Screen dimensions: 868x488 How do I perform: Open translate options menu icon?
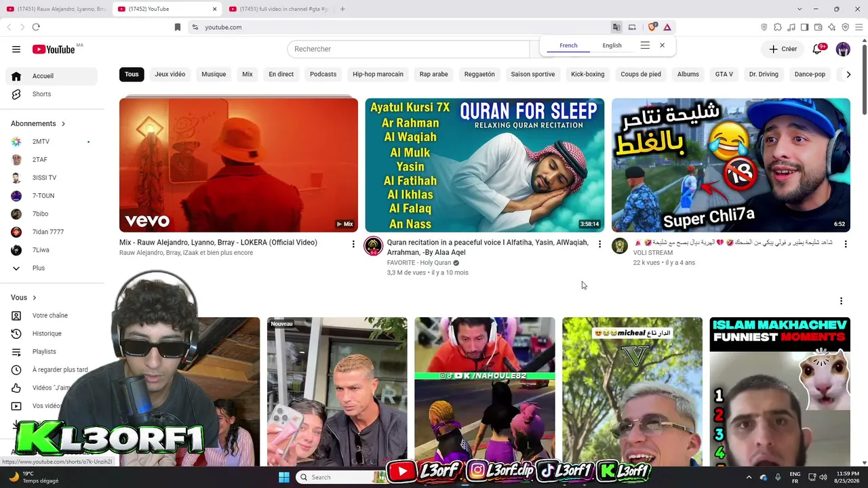(645, 45)
